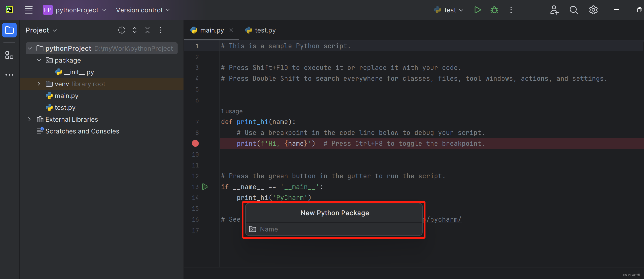This screenshot has width=644, height=279.
Task: Open the Version control dropdown
Action: (143, 10)
